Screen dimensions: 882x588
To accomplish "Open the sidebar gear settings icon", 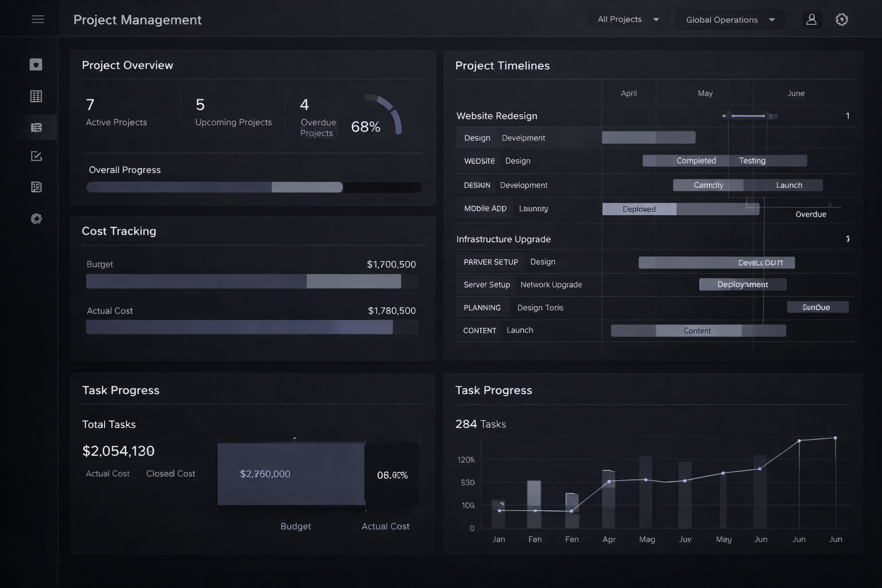I will 36,219.
